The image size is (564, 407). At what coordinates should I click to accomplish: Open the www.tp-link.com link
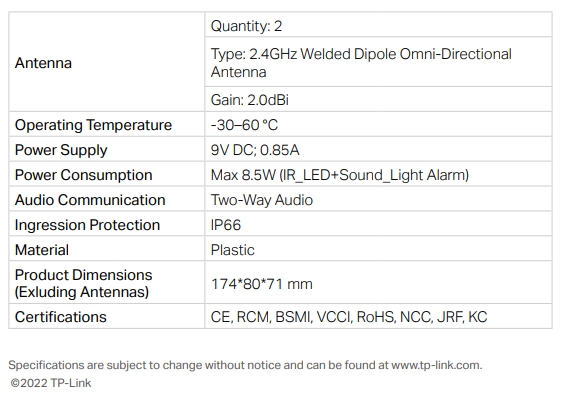436,365
